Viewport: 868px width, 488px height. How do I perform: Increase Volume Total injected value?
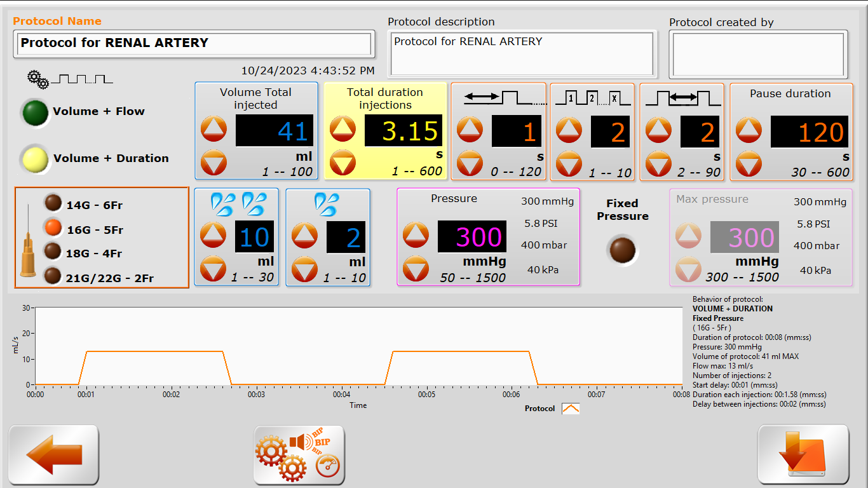pyautogui.click(x=214, y=129)
